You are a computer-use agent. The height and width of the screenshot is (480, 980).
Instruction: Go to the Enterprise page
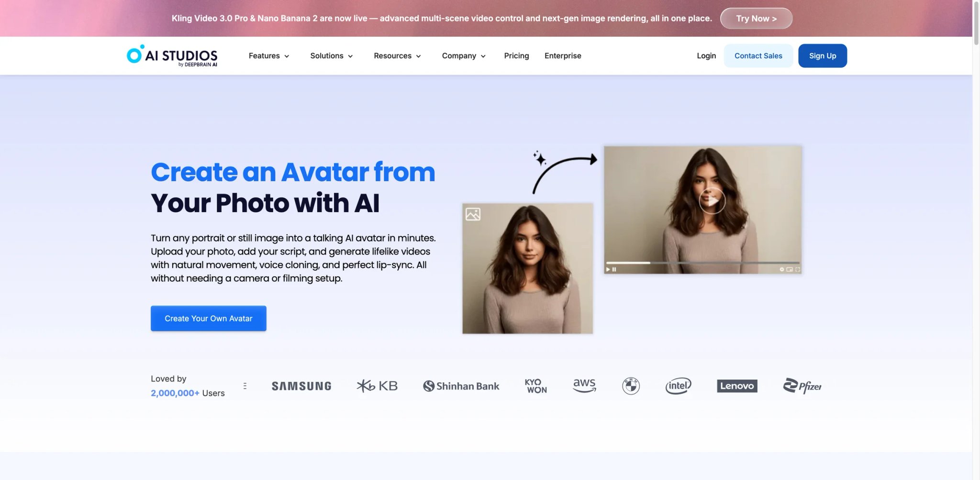point(563,56)
